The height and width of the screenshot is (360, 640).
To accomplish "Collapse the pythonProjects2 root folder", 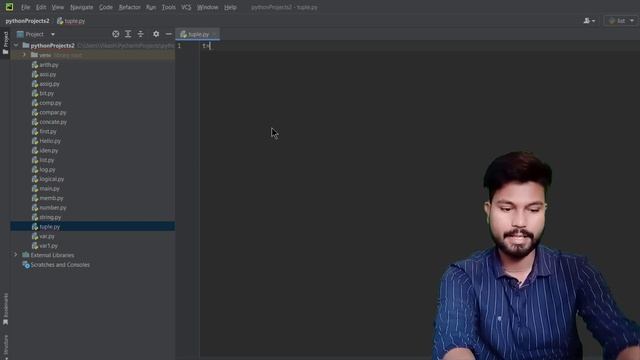I will [x=16, y=45].
